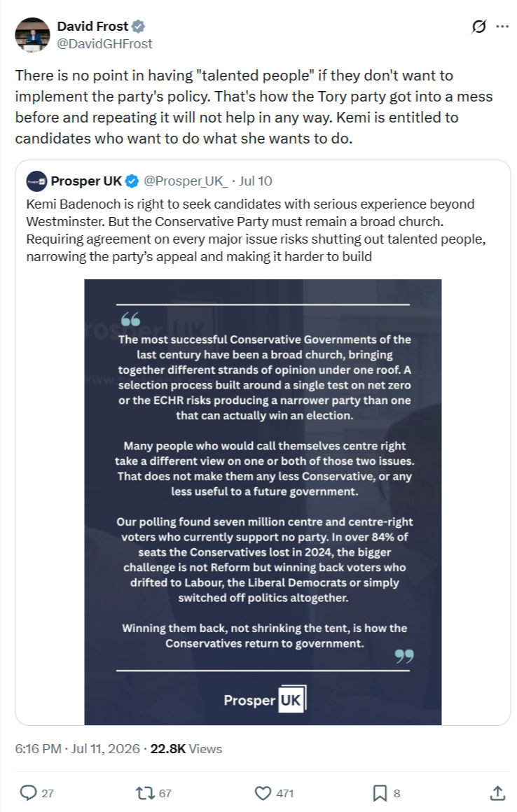The height and width of the screenshot is (812, 517).
Task: Open the @DavidGHFrost handle link
Action: pos(104,43)
